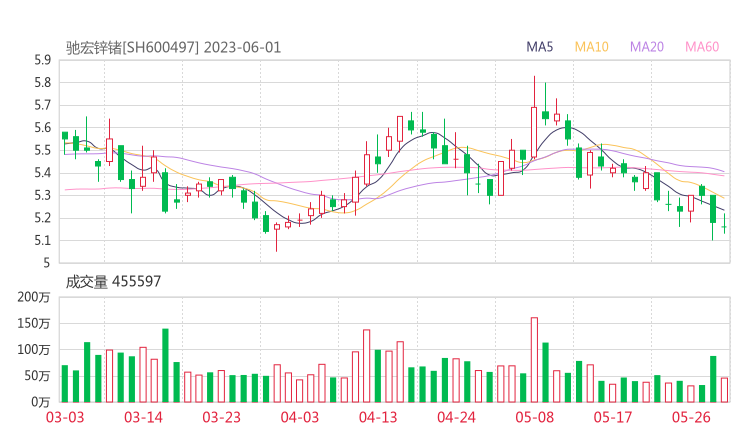Click the 03-23 date axis label
The image size is (740, 440).
click(221, 417)
